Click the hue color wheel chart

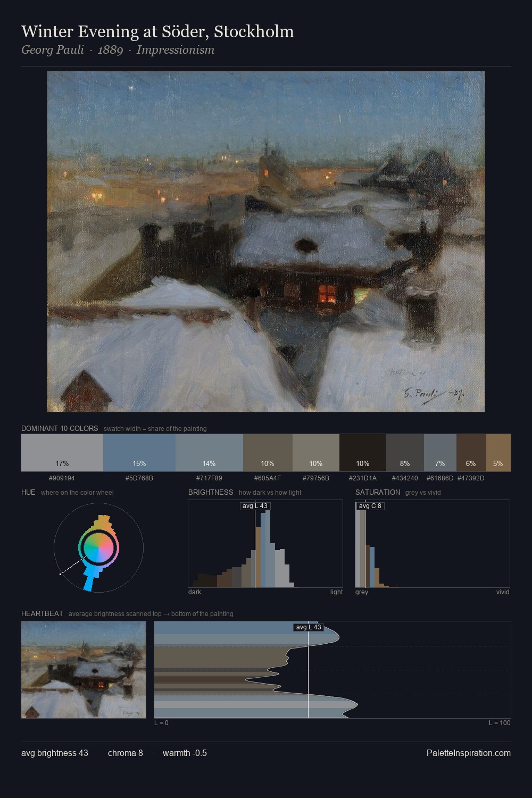click(x=98, y=547)
